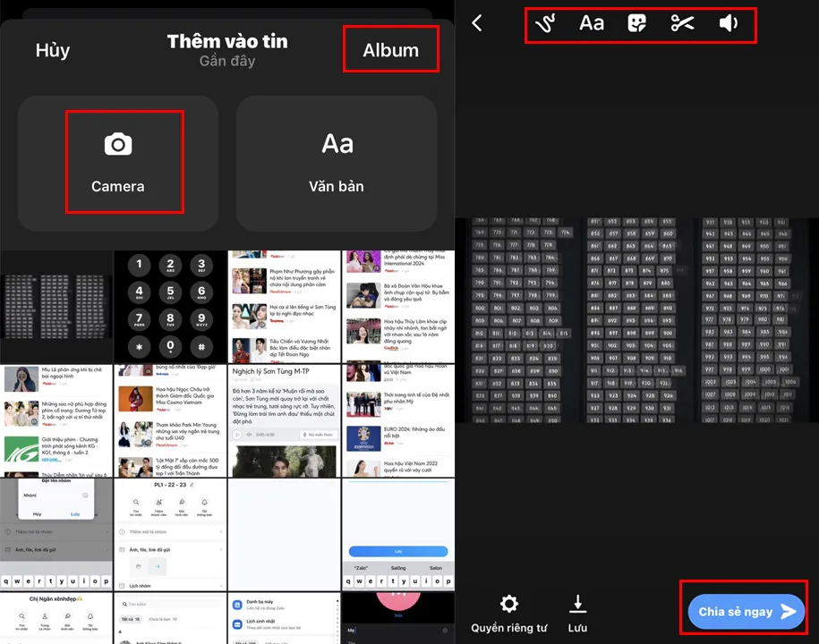The height and width of the screenshot is (644, 819).
Task: Open Quyền riêng tư privacy settings
Action: click(x=508, y=614)
